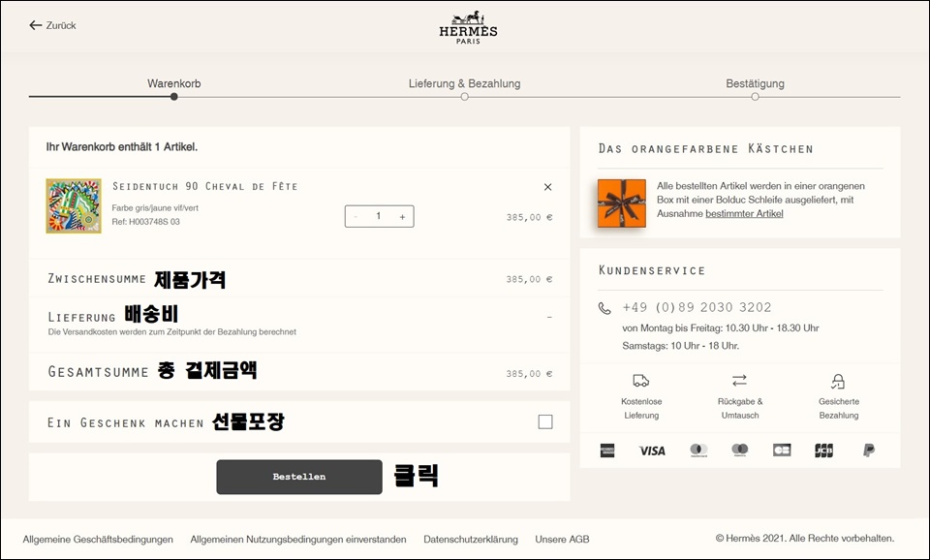Click the Lieferung & Bezahlung progress dot
The width and height of the screenshot is (930, 560).
click(x=464, y=97)
